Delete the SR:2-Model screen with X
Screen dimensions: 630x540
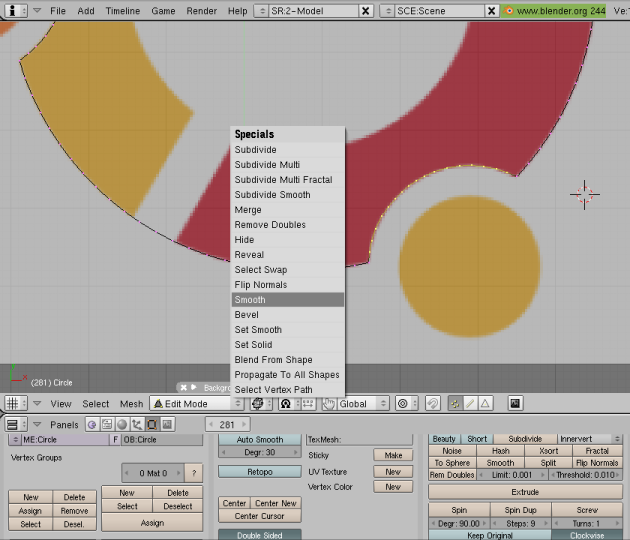click(365, 11)
